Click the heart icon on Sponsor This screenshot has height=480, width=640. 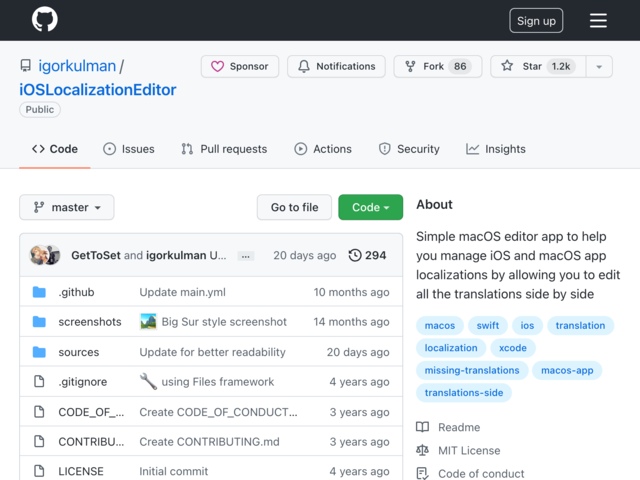pos(217,66)
